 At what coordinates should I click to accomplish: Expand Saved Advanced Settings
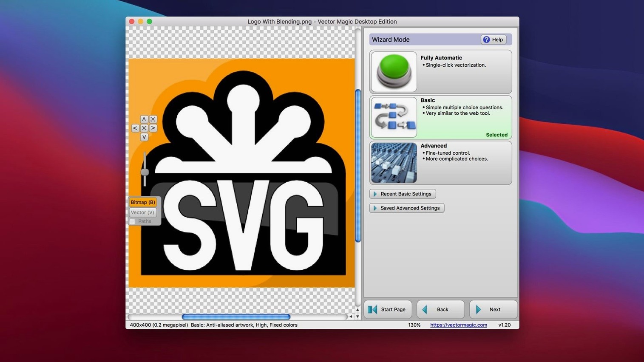coord(407,208)
